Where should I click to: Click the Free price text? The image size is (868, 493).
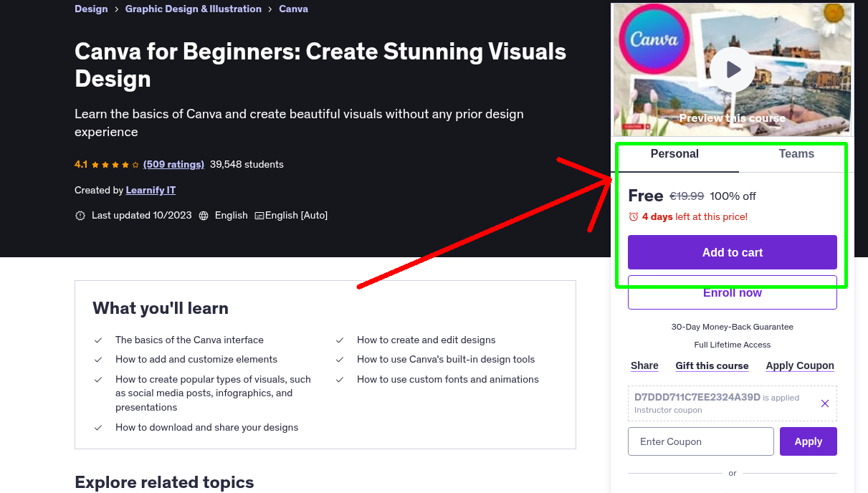pyautogui.click(x=646, y=196)
